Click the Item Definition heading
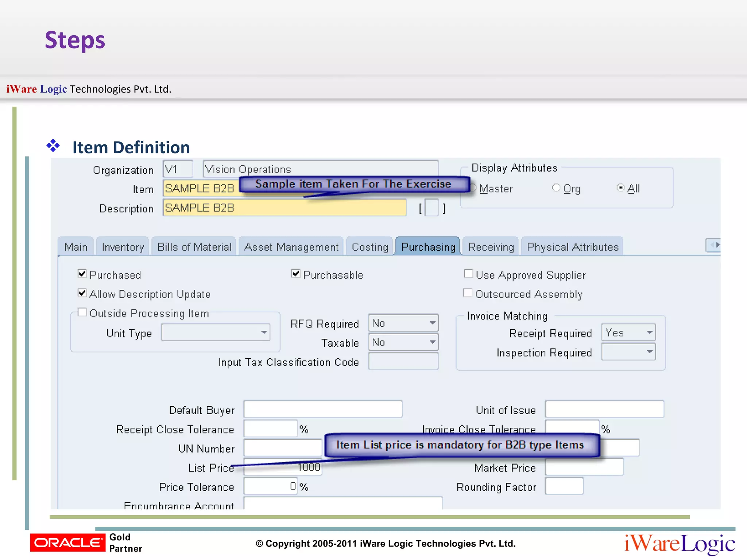Screen dimensions: 747x560 click(131, 148)
